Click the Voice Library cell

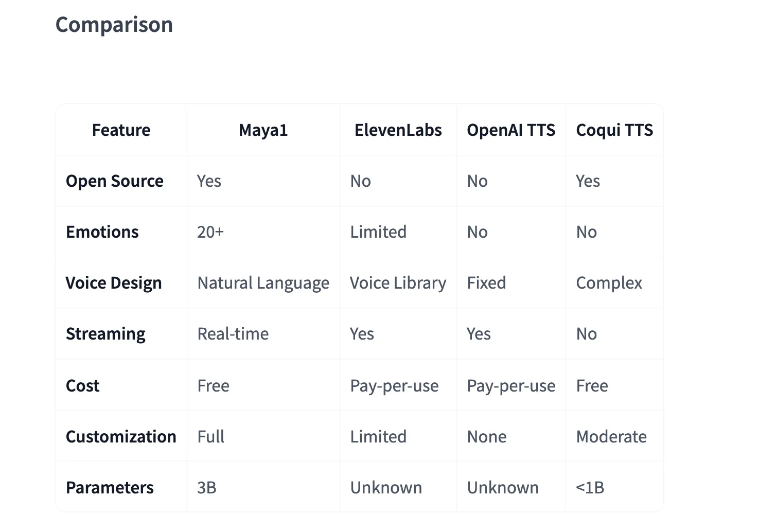(x=398, y=283)
